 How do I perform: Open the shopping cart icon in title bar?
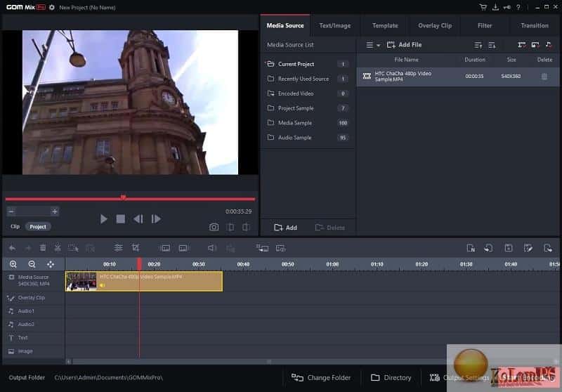[x=483, y=7]
